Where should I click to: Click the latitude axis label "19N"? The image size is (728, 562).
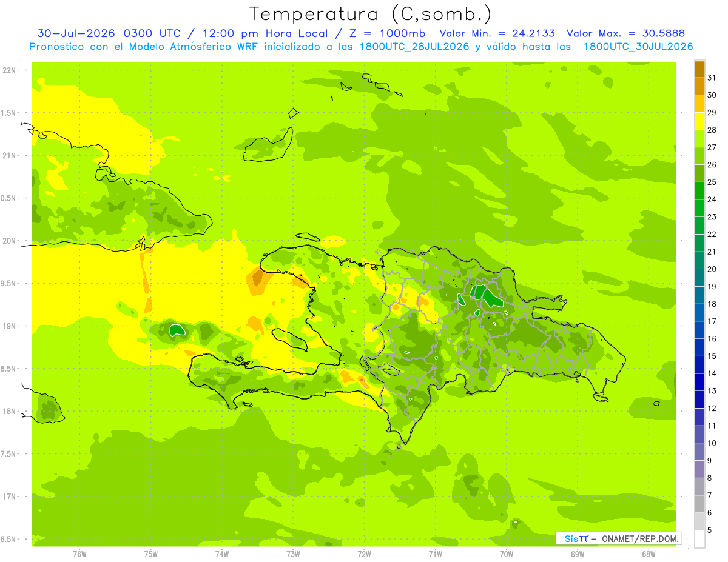10,326
